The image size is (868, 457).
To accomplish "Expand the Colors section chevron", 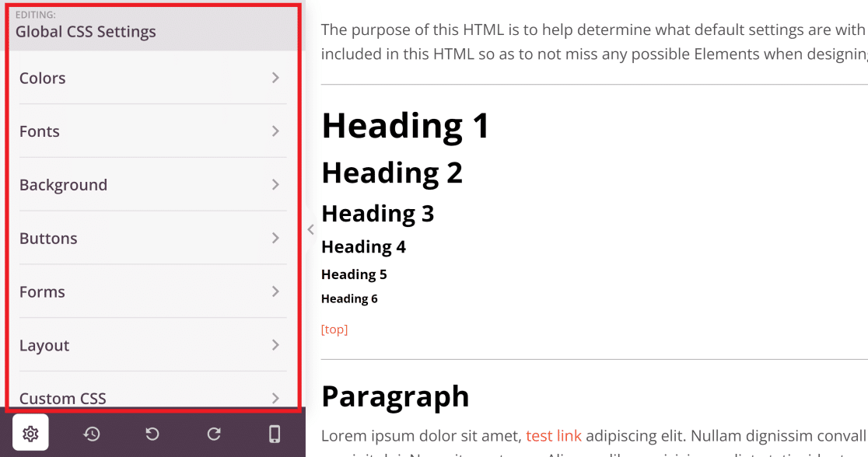I will tap(275, 78).
